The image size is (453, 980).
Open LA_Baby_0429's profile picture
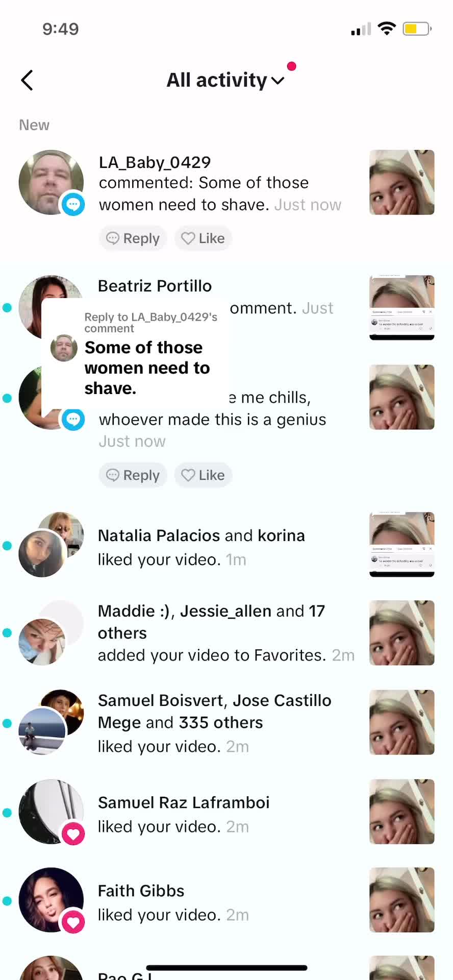(51, 182)
